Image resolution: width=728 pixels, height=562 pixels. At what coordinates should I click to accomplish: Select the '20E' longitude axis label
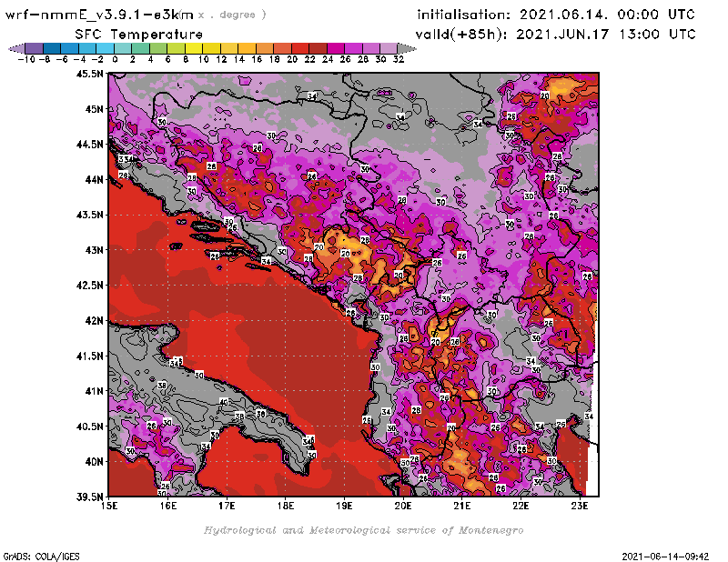(403, 506)
